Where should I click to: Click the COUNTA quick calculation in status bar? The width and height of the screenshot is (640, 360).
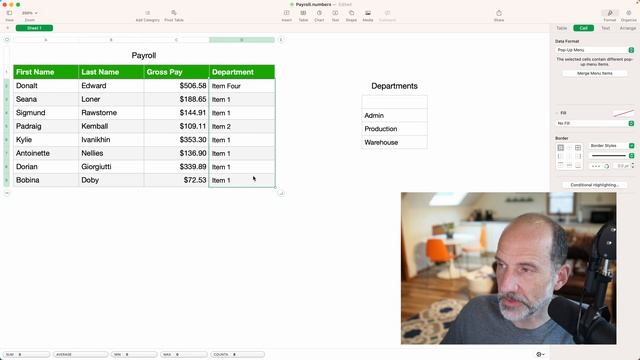tap(237, 354)
